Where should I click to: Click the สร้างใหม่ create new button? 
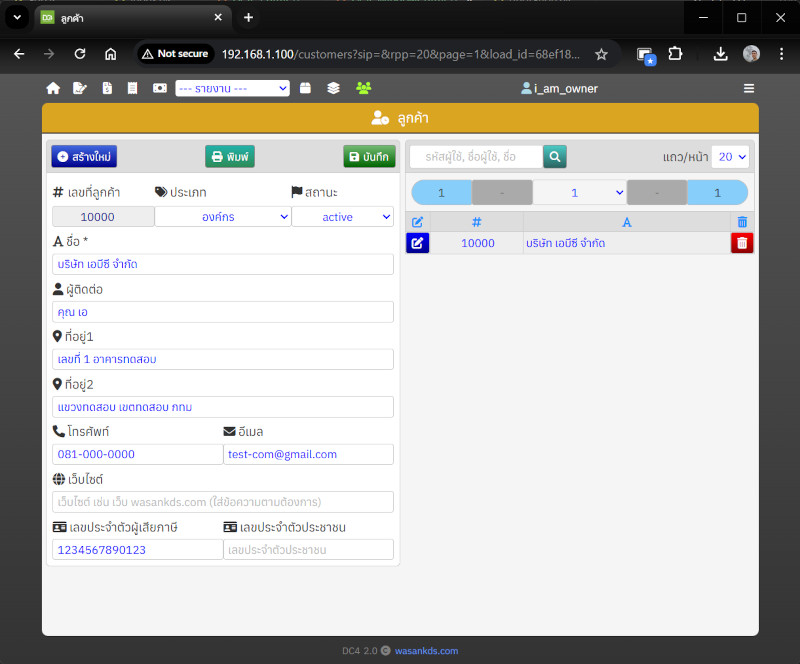(x=84, y=157)
